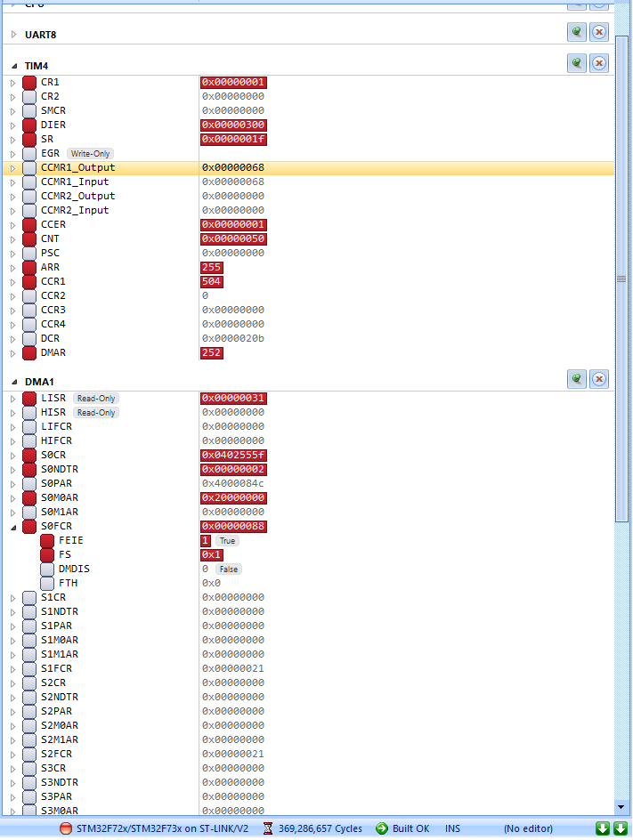The height and width of the screenshot is (840, 633).
Task: Click the red square icon beside S0M0AR
Action: pos(29,498)
